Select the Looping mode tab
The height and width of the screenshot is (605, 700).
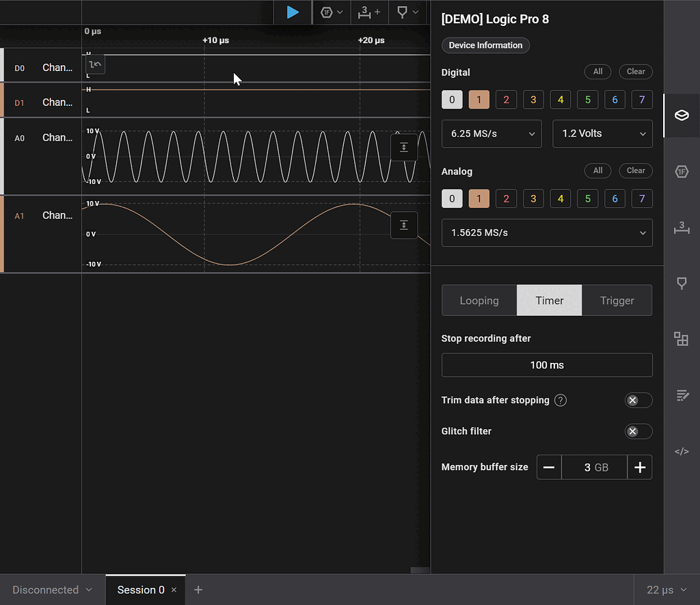click(479, 300)
